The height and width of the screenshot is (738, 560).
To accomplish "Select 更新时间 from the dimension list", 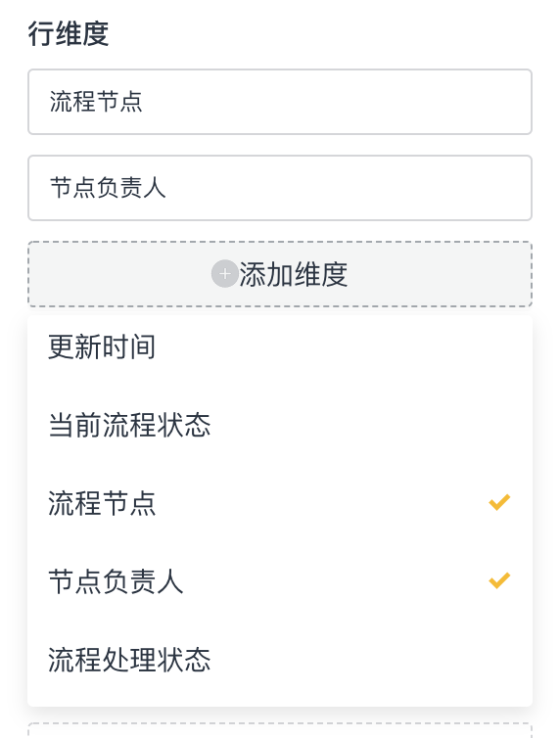I will (280, 346).
